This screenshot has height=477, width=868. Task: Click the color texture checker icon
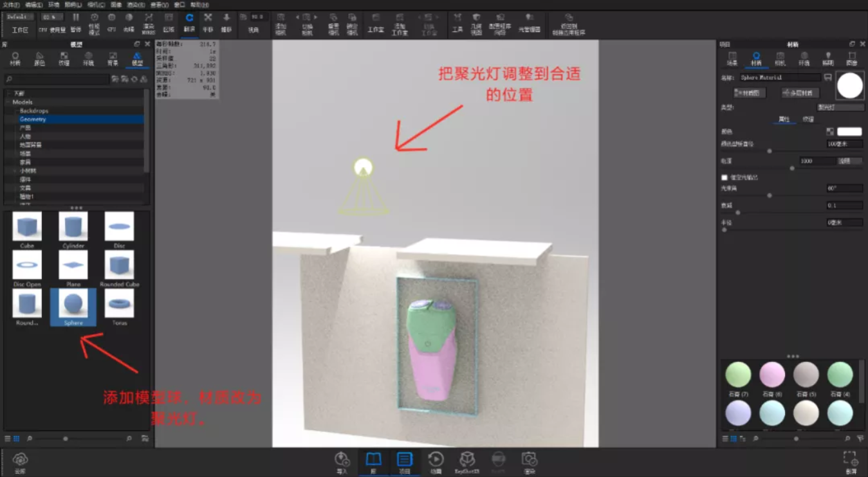coord(830,131)
